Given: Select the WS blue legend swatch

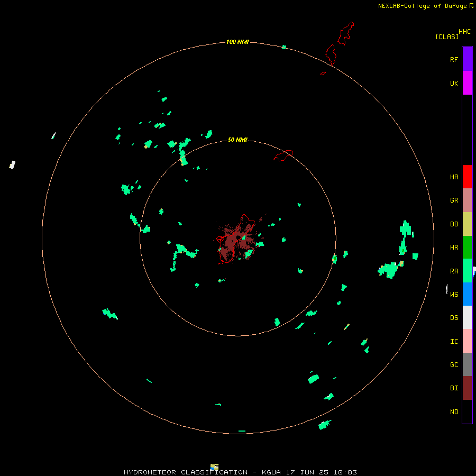Looking at the screenshot, I should pyautogui.click(x=467, y=294).
